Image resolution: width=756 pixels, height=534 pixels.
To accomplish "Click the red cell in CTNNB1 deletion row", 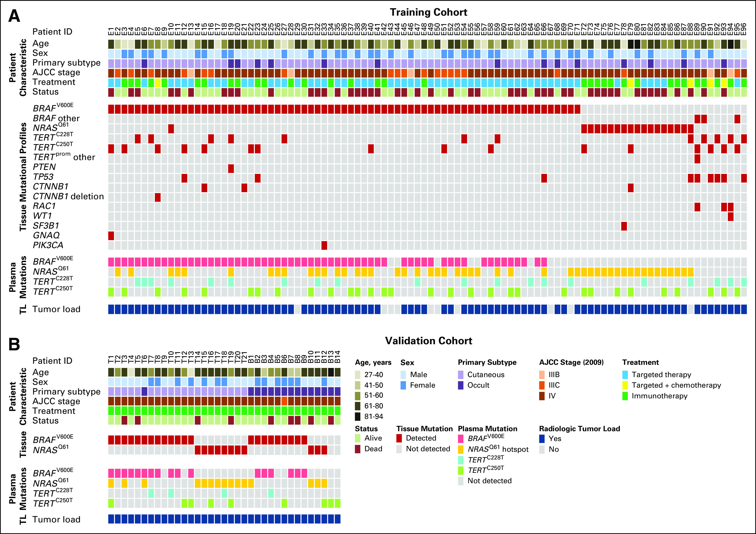I will tap(158, 197).
